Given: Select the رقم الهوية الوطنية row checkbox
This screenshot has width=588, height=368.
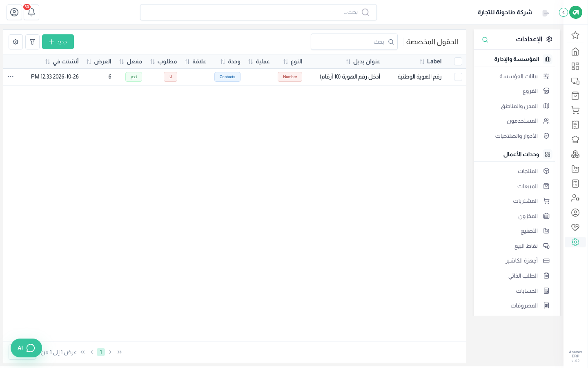Looking at the screenshot, I should tap(458, 77).
